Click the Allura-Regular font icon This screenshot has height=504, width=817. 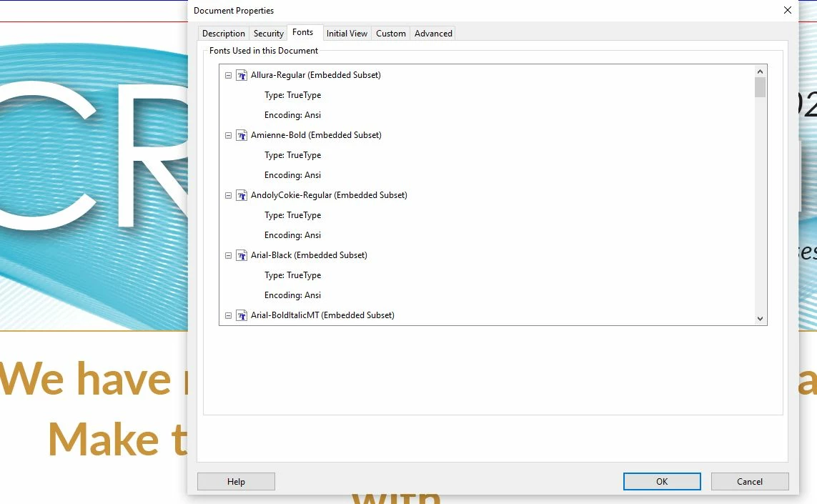point(242,75)
